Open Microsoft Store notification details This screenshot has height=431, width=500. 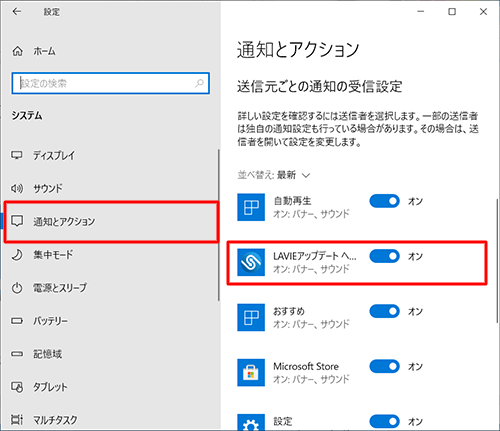[311, 372]
